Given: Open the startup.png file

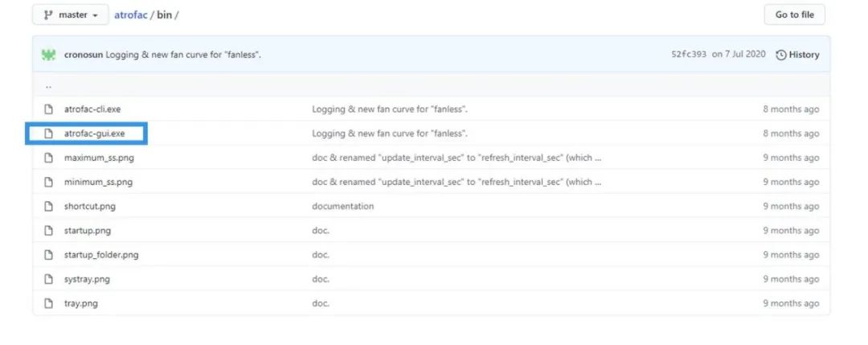Looking at the screenshot, I should (88, 231).
